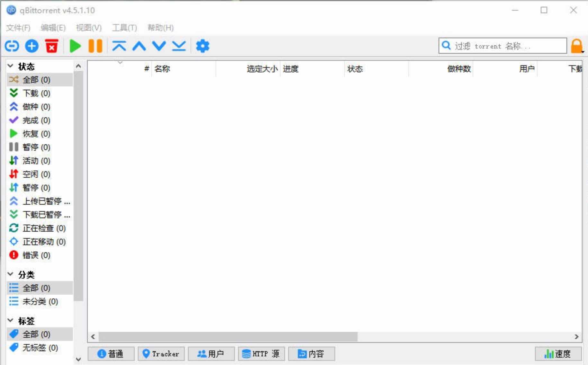Viewport: 588px width, 365px height.
Task: Select the 下载 (0) status filter
Action: (x=40, y=93)
